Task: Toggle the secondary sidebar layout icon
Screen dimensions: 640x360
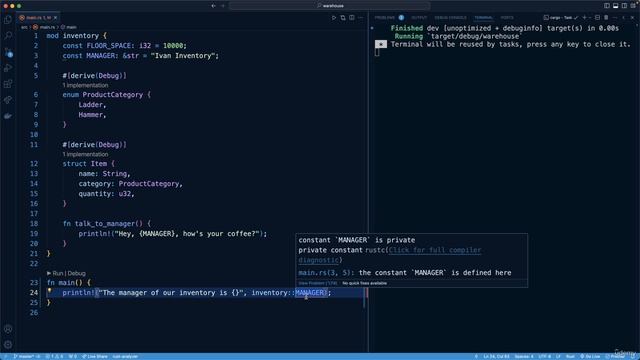Action: 624,6
